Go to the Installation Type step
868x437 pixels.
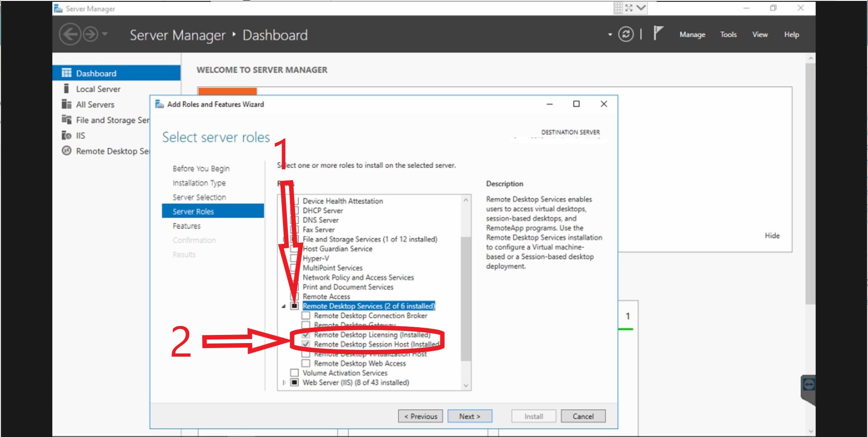(x=199, y=183)
